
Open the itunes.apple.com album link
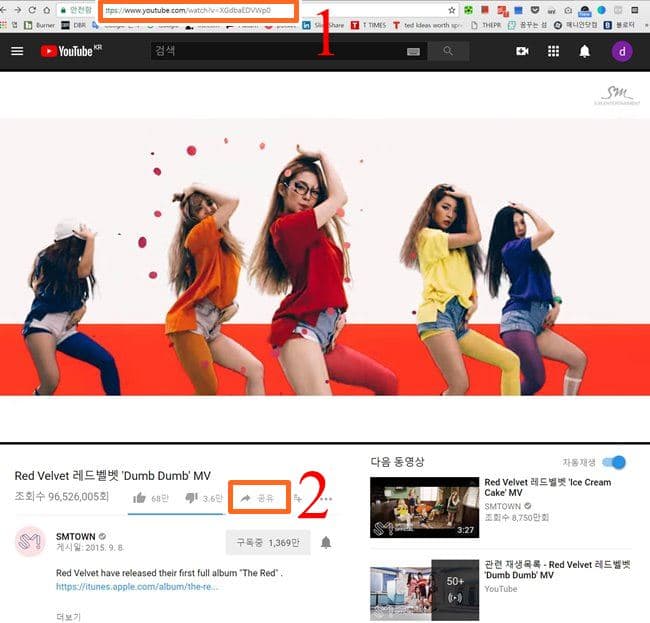137,587
